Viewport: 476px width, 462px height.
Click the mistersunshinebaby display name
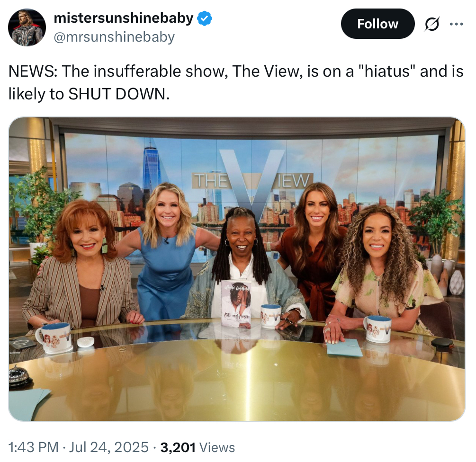click(124, 18)
